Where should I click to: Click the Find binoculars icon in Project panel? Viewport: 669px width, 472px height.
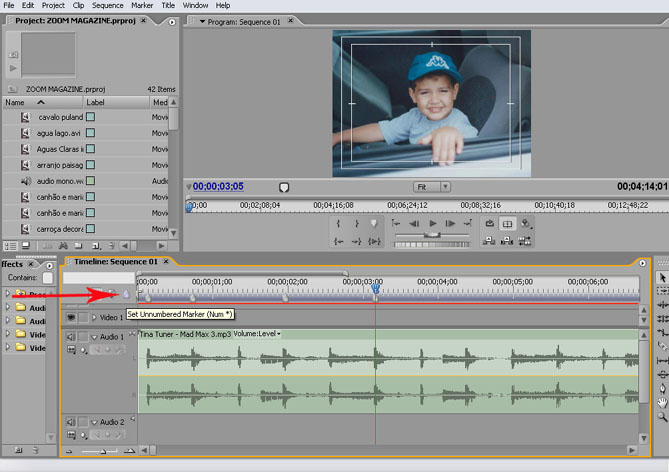click(62, 245)
